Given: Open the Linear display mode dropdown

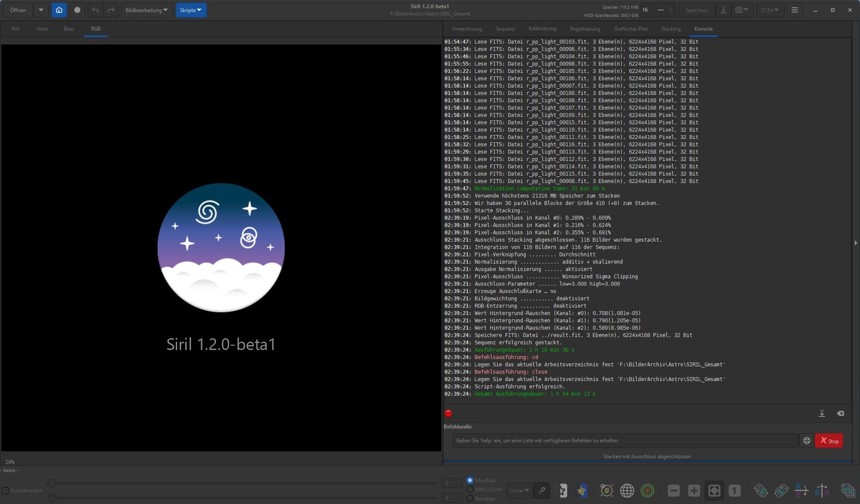Looking at the screenshot, I should [x=519, y=490].
